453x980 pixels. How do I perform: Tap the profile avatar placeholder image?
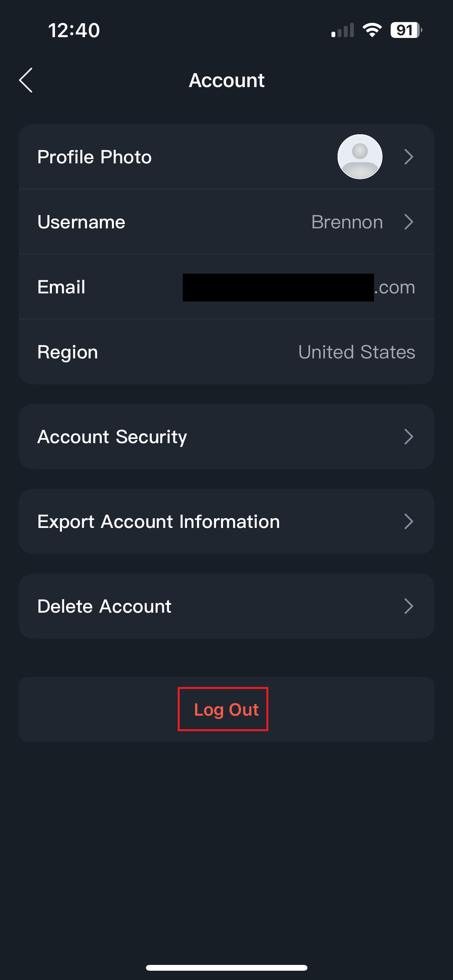360,157
